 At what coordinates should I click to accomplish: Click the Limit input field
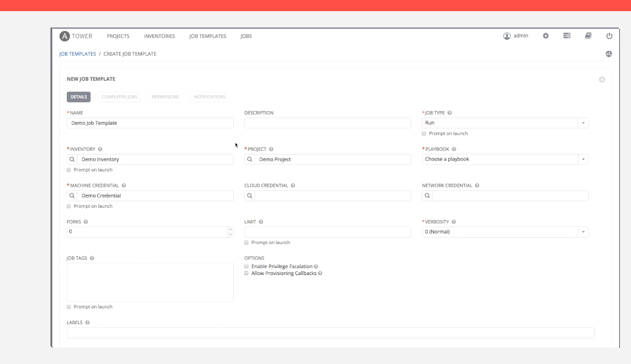(x=328, y=232)
